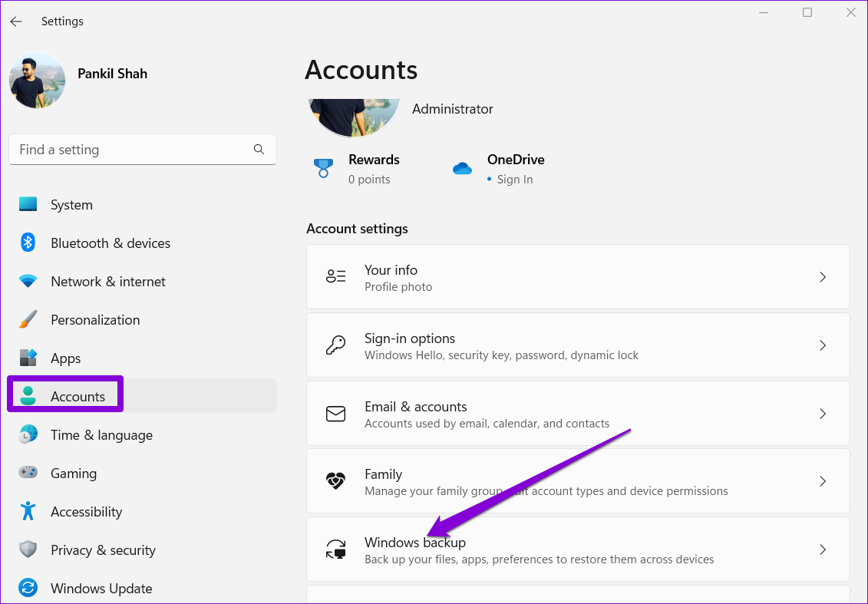The height and width of the screenshot is (604, 868).
Task: Open the Family chevron arrow
Action: click(822, 482)
